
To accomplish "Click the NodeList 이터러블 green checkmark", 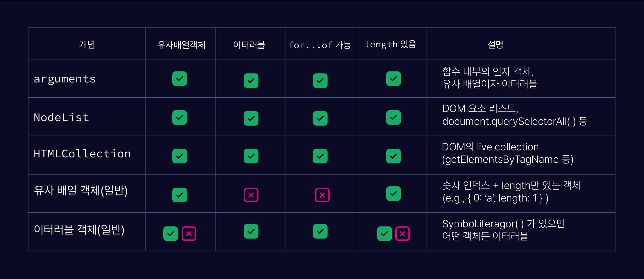I will [251, 118].
